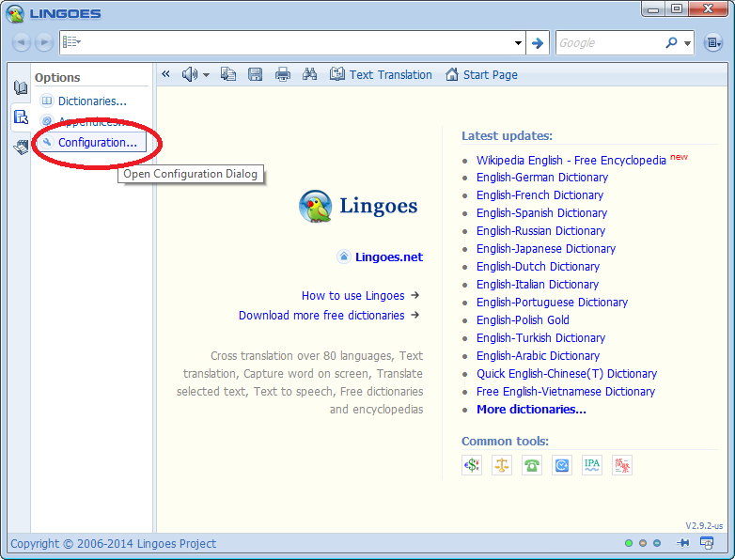Click the Copy toolbar icon
Screen dimensions: 735x560
pos(228,74)
